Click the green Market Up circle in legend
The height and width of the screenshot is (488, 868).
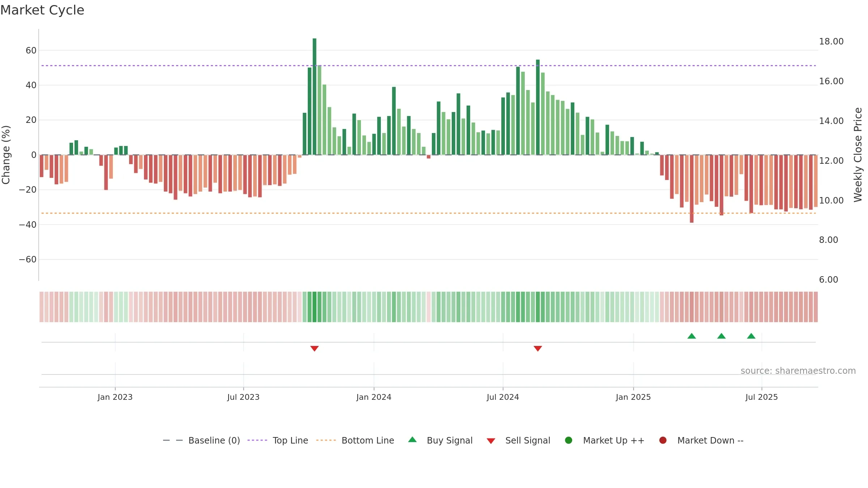click(x=569, y=440)
